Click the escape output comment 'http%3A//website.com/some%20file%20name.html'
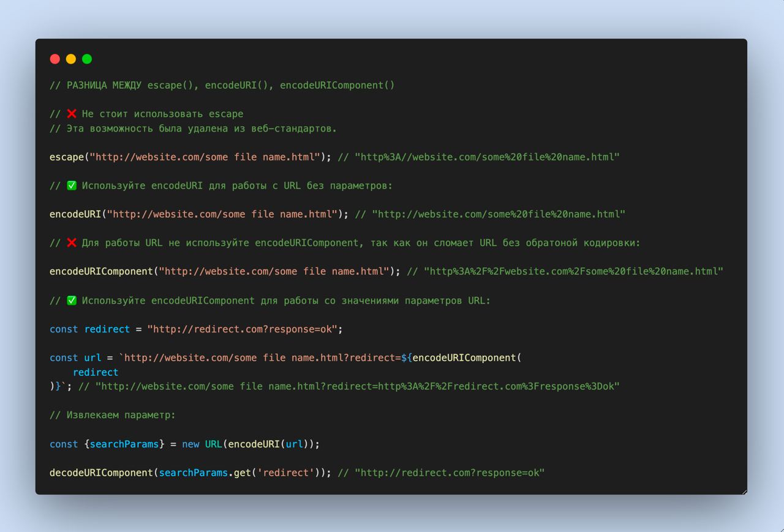This screenshot has width=784, height=532. 487,157
